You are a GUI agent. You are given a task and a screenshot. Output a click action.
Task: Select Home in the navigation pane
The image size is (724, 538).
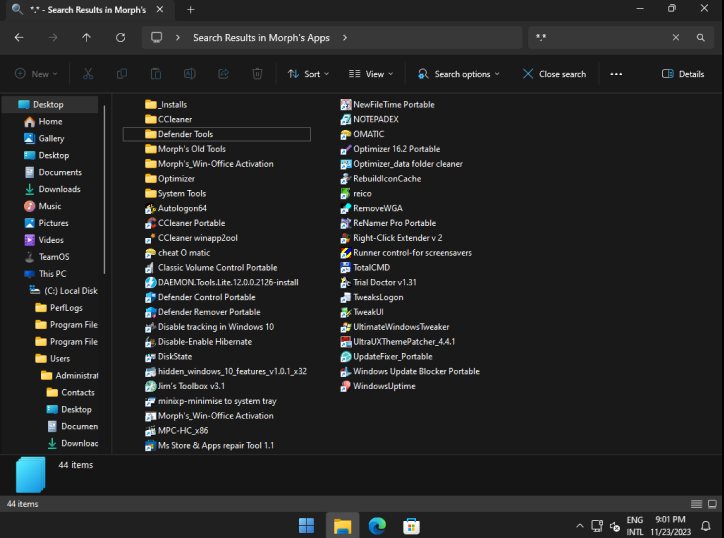(50, 121)
